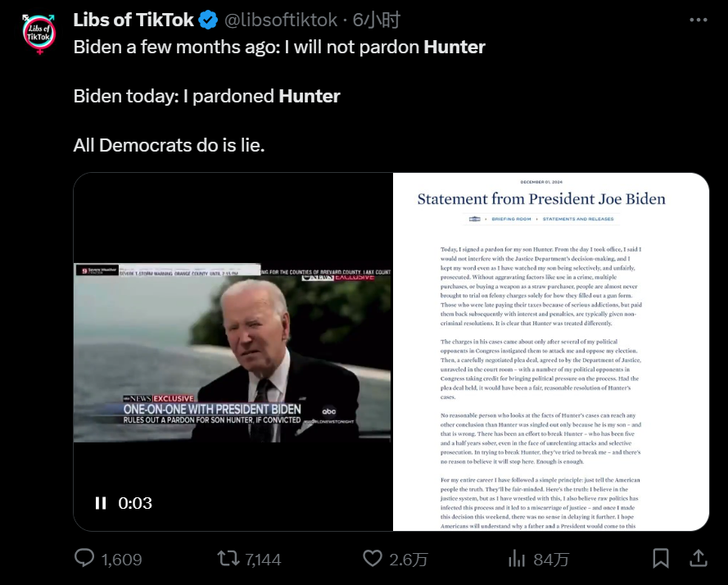This screenshot has width=728, height=585.
Task: Click the Statement from President Joe Biden heading
Action: pos(541,199)
